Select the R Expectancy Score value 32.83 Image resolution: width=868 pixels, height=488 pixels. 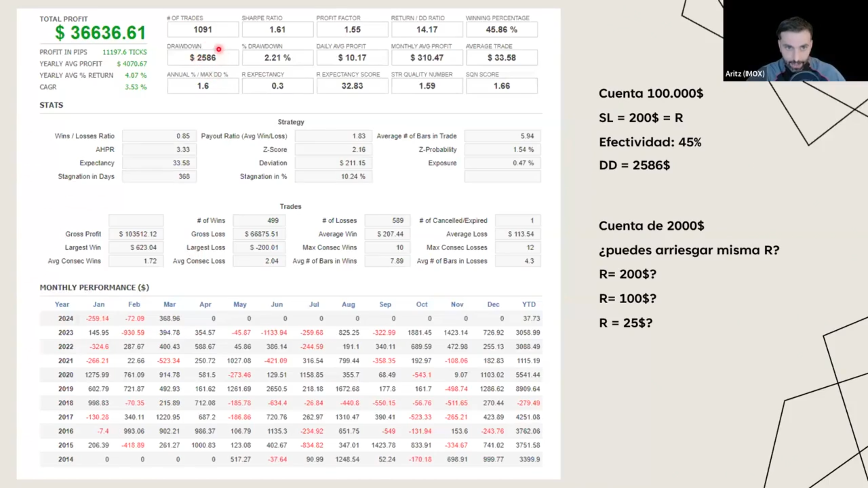click(352, 86)
